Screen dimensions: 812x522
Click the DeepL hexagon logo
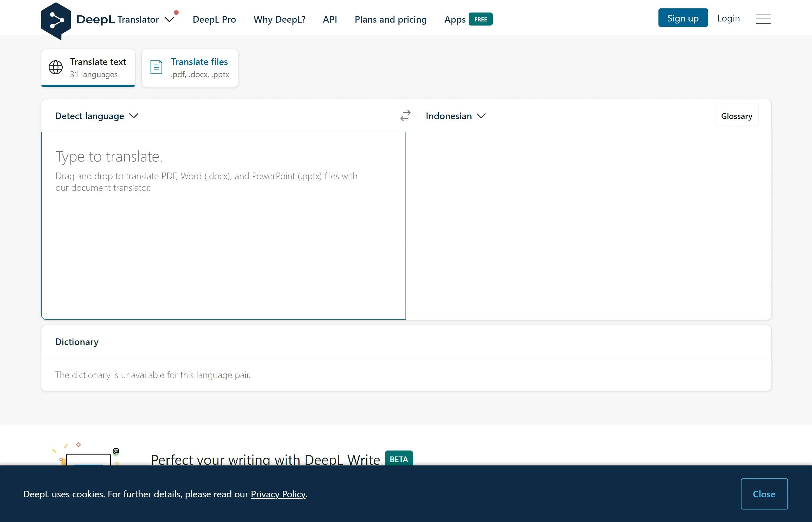(56, 21)
